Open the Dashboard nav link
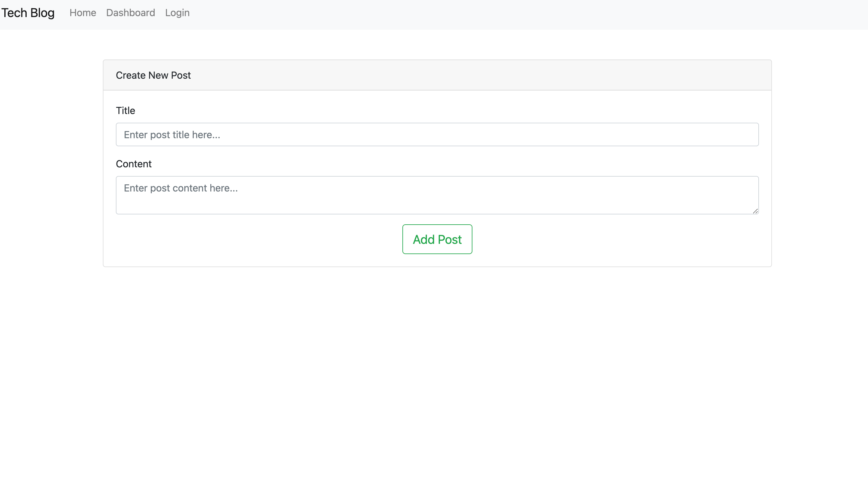Viewport: 868px width, 497px height. point(131,13)
